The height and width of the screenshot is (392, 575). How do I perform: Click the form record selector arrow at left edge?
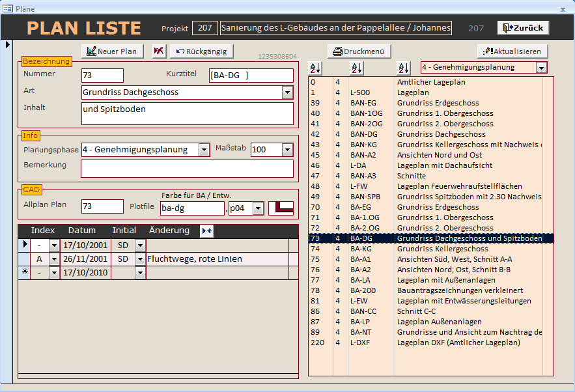coord(8,45)
